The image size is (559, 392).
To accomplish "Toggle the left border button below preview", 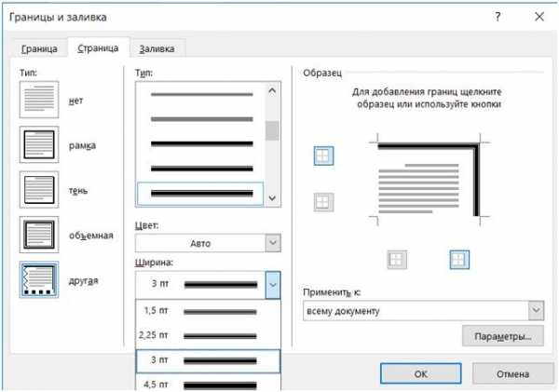I will tap(397, 260).
